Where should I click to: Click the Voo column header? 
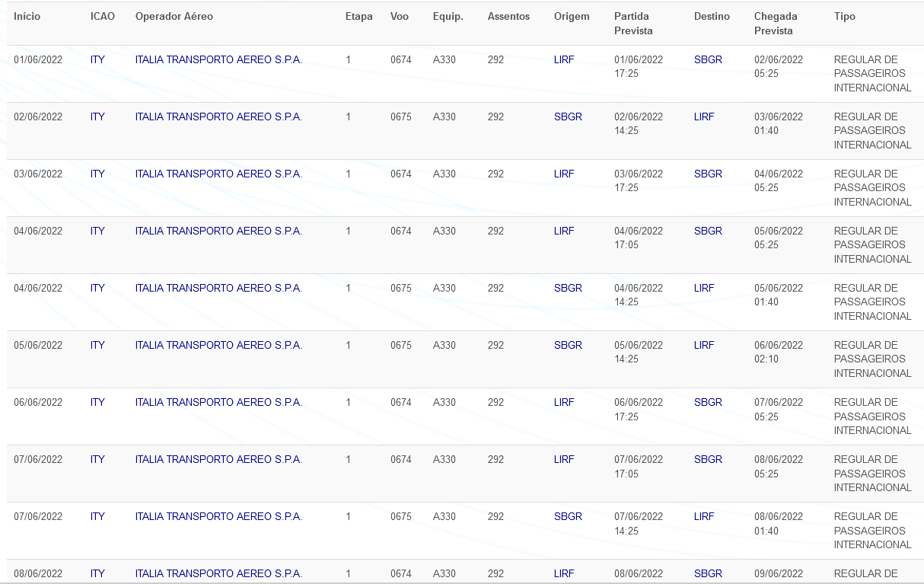tap(400, 17)
